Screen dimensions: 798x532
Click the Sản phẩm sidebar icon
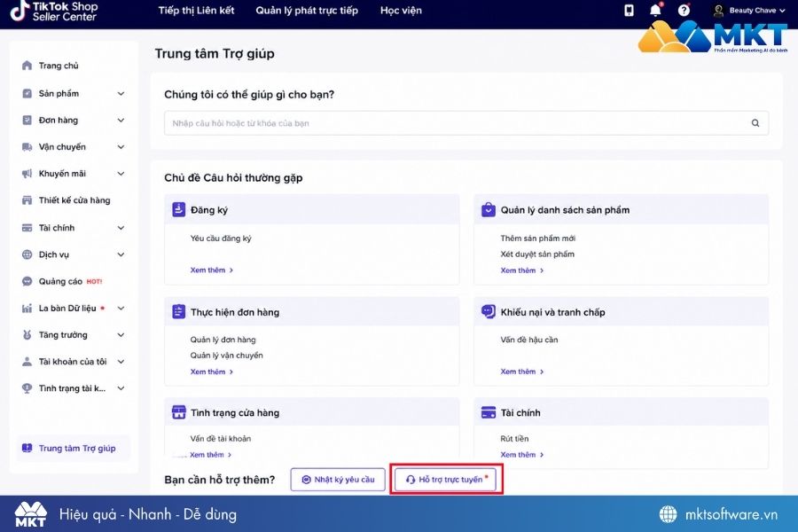(27, 94)
